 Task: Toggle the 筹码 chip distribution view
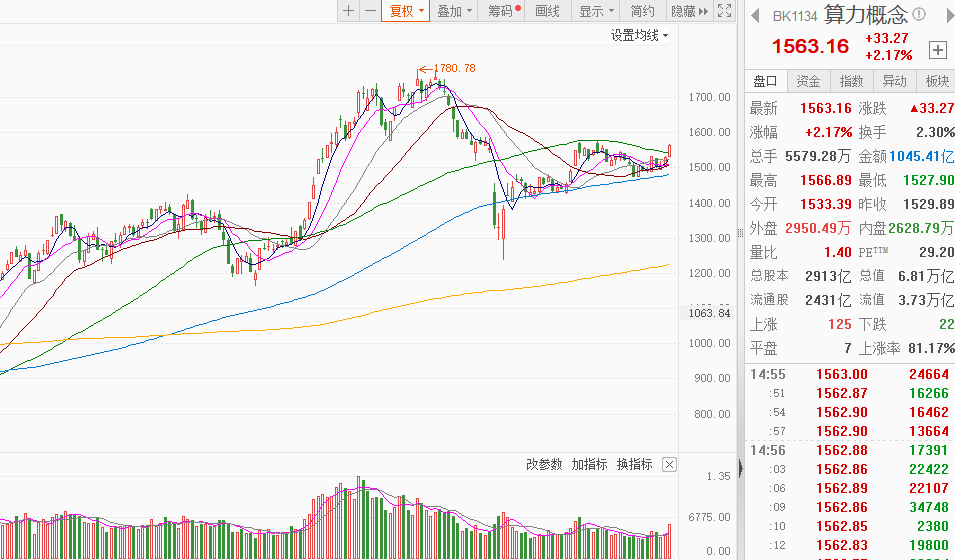point(503,11)
